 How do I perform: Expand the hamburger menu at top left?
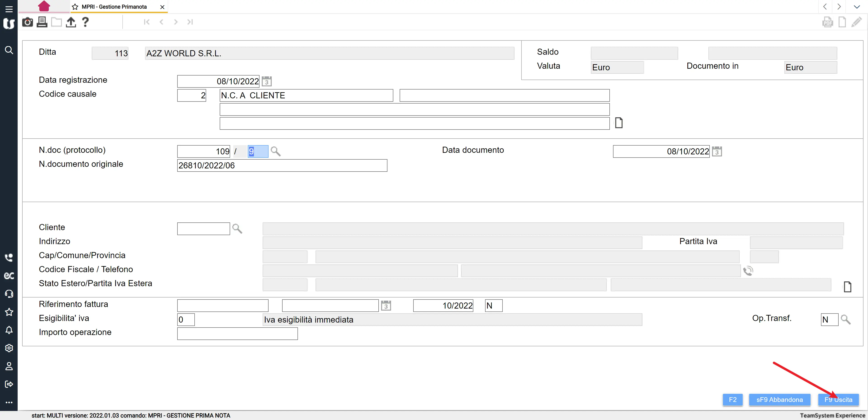coord(9,9)
